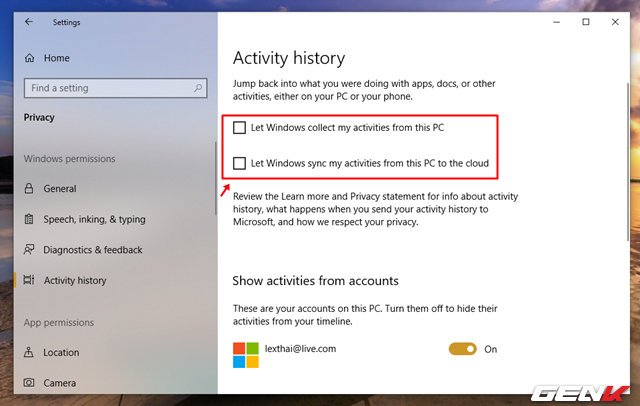Open General via its lock icon
Screen dimensions: 640x406
point(28,189)
